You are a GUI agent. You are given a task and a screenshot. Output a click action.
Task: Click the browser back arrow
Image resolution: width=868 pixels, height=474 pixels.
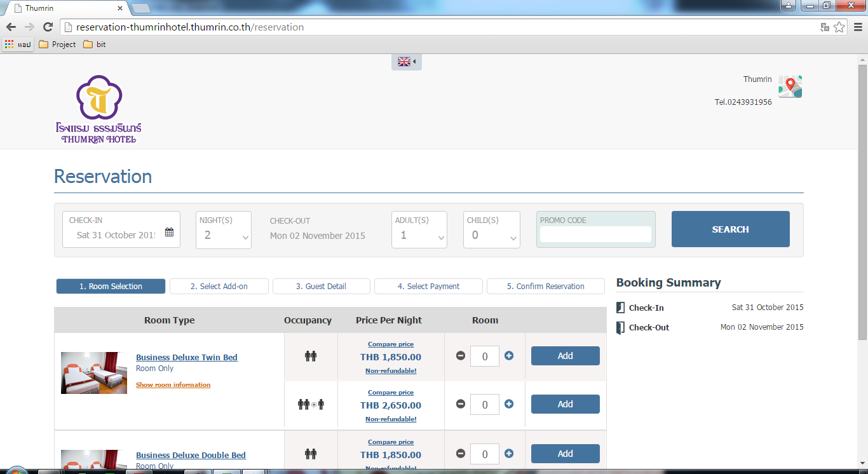click(11, 27)
